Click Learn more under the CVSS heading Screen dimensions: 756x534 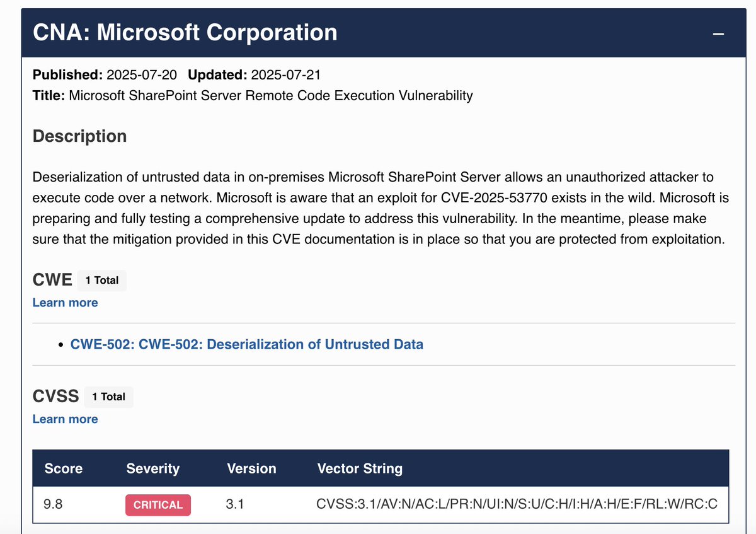[65, 419]
